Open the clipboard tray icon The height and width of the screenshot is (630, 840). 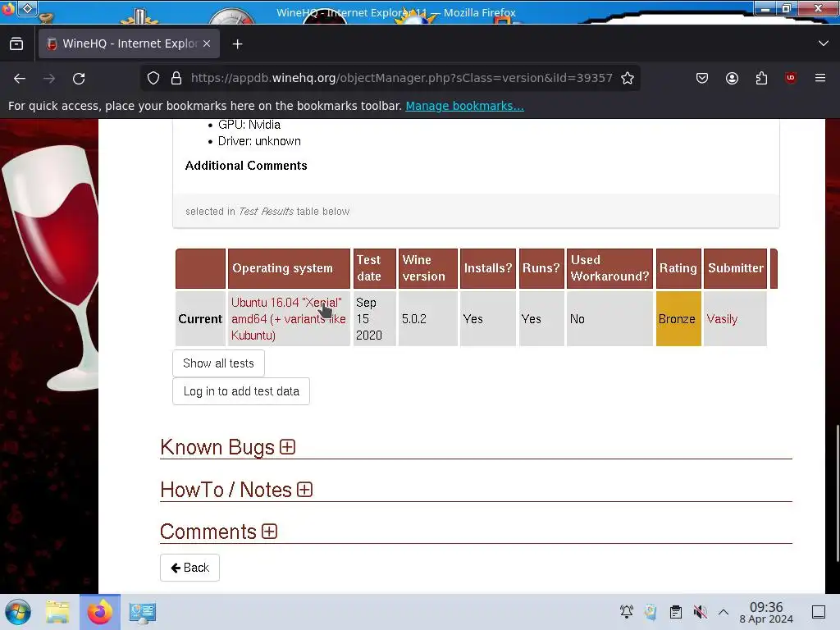(x=676, y=612)
